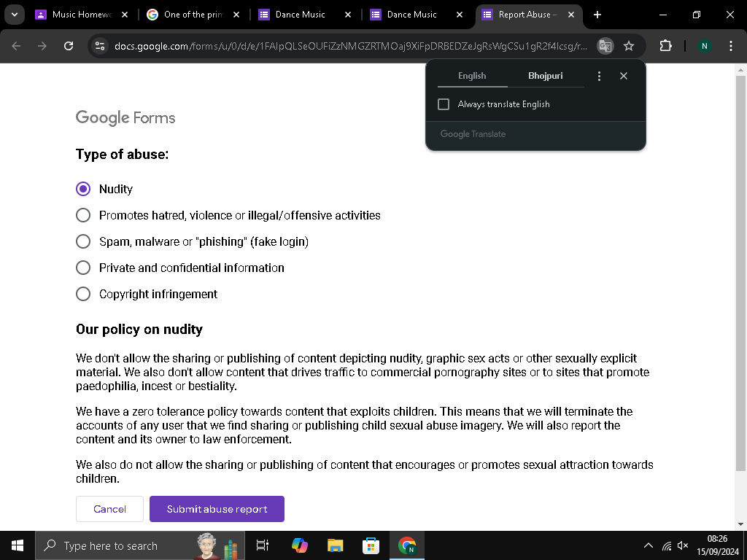Open Chrome's three-dot menu

[x=730, y=46]
